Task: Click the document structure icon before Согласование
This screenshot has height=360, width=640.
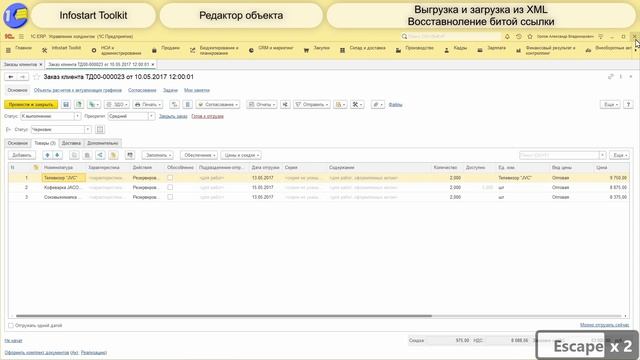Action: point(174,104)
